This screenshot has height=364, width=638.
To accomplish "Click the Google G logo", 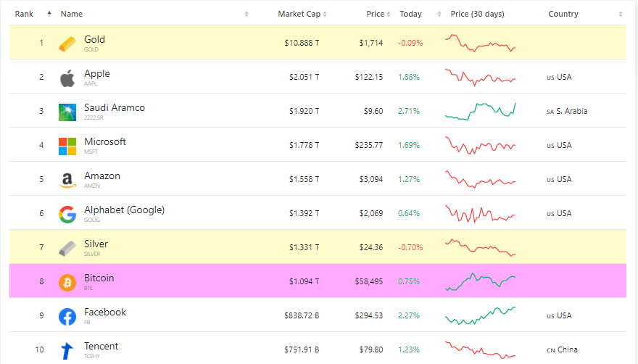I will (67, 214).
